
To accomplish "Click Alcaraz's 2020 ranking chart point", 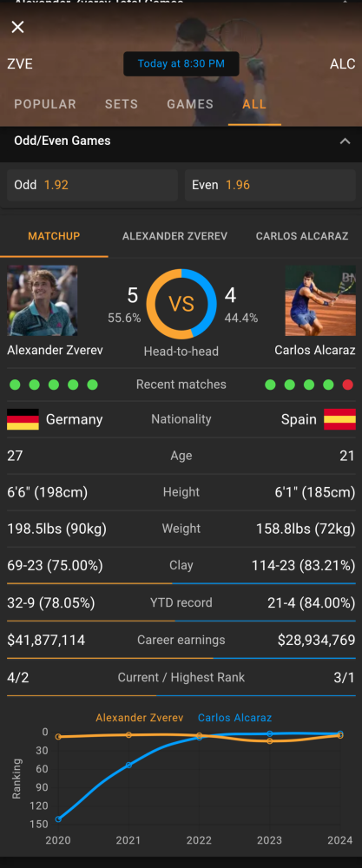I will [x=58, y=819].
